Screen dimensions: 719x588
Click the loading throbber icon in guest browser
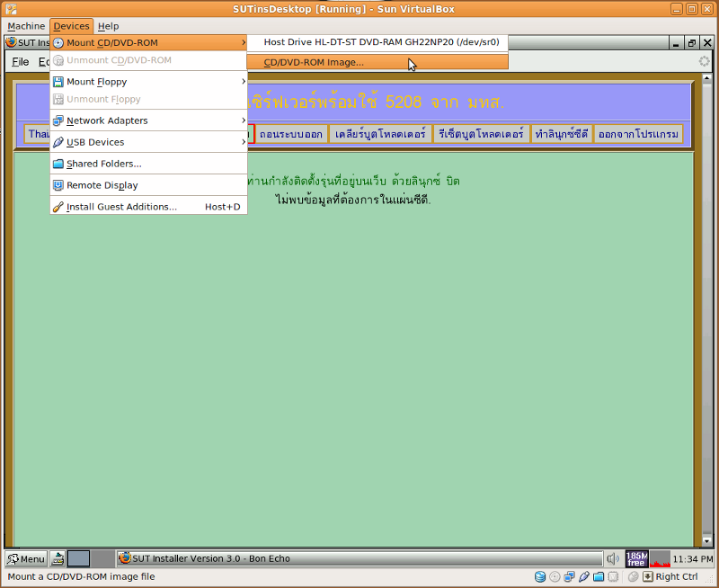[705, 61]
